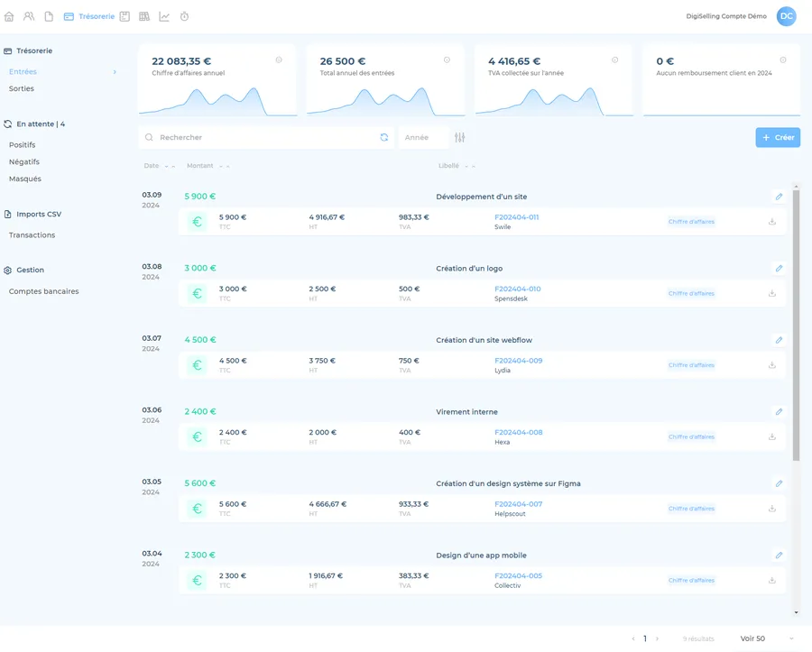The image size is (812, 652).
Task: Open the library books icon in top bar
Action: pos(144,16)
